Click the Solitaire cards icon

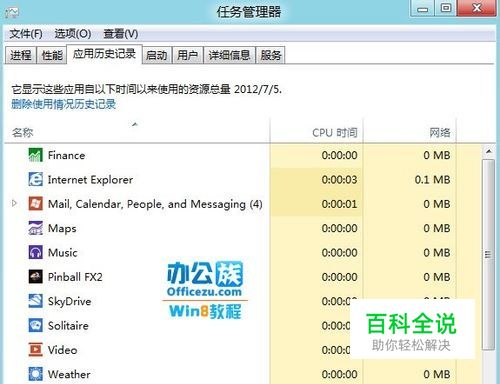(x=35, y=325)
